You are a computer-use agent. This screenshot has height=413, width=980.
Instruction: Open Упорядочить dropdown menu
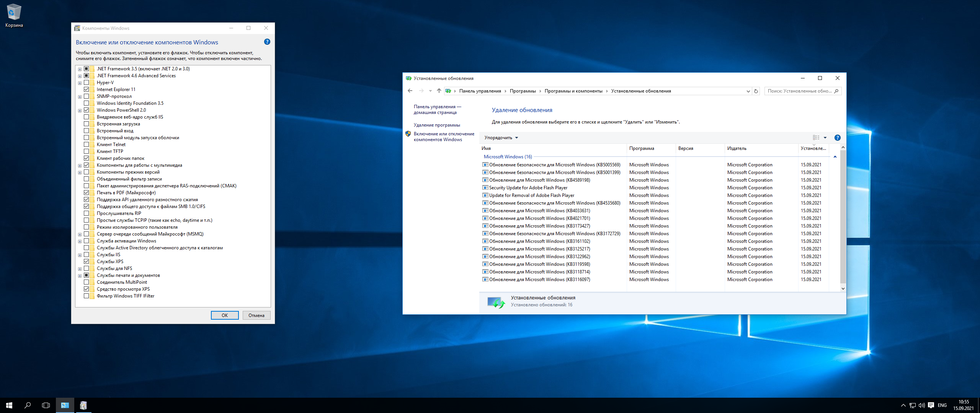tap(501, 138)
